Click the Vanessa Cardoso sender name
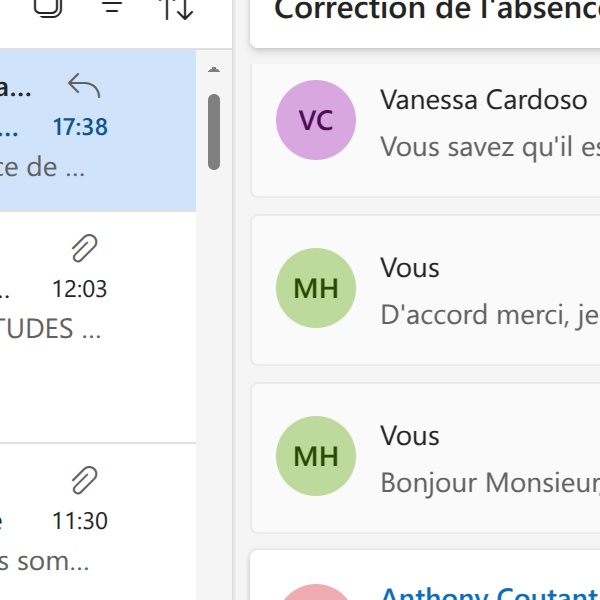This screenshot has width=600, height=600. click(484, 100)
